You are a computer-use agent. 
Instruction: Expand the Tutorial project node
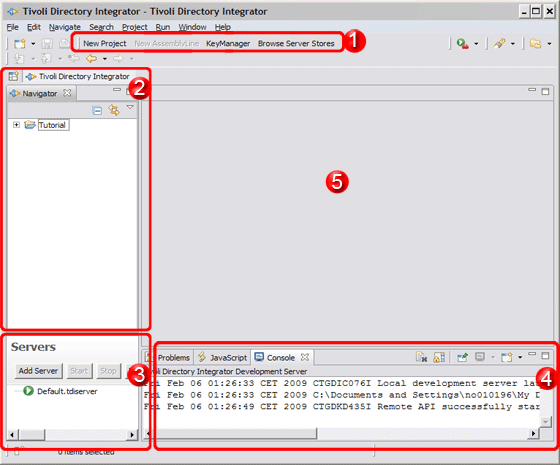[16, 125]
